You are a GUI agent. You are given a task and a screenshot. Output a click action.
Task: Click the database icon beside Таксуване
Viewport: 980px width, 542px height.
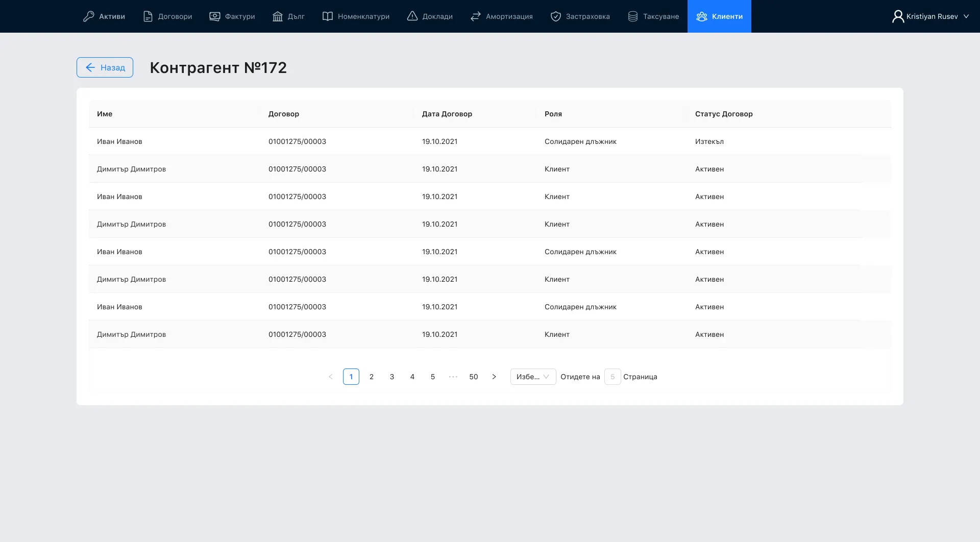(633, 16)
